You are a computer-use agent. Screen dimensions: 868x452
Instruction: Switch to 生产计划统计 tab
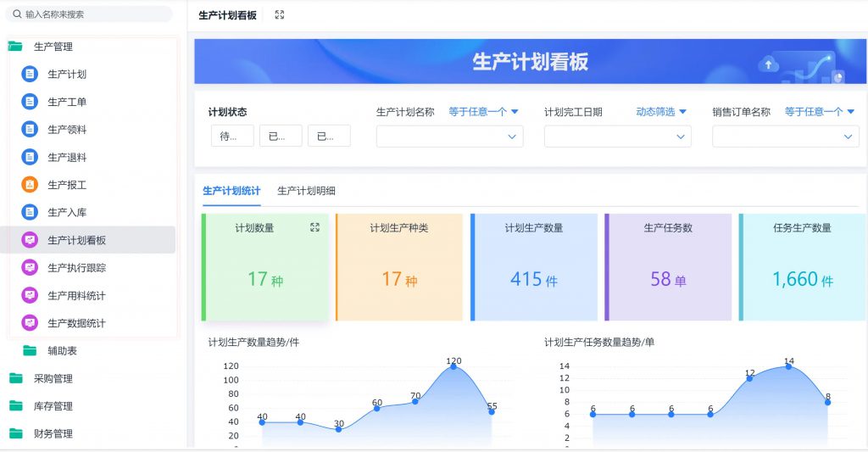coord(231,191)
